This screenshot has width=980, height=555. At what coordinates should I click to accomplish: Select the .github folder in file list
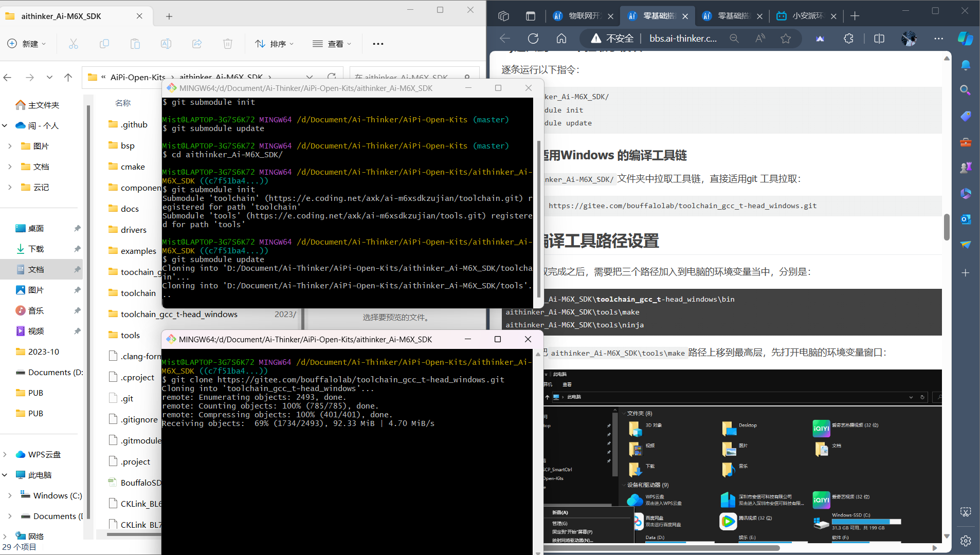click(134, 125)
